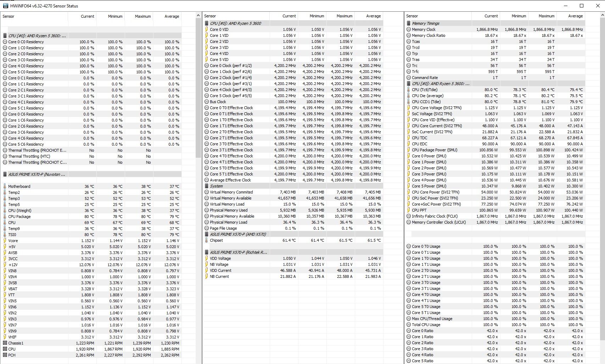Select the chip icon beside Memory Timings header
This screenshot has height=364, width=605.
pyautogui.click(x=409, y=23)
